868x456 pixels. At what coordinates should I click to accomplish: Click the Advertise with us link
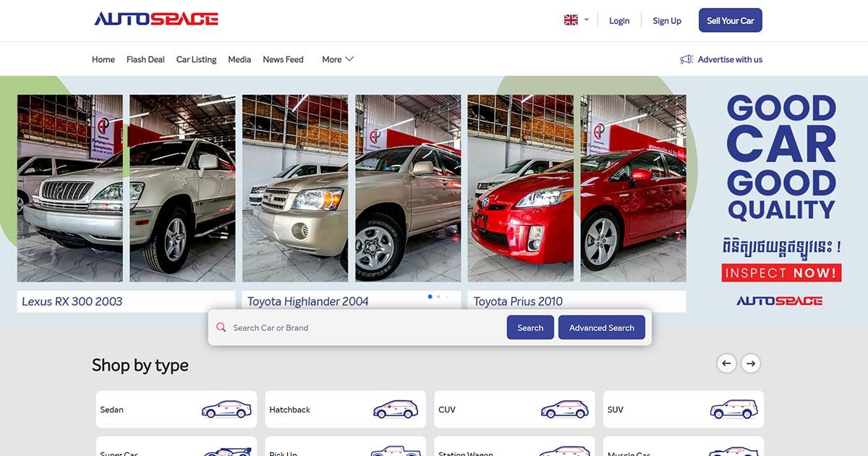click(x=730, y=59)
